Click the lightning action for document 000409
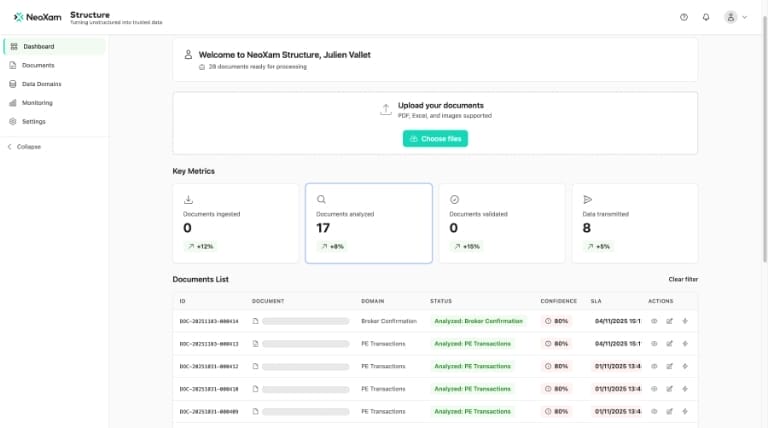Screen dimensions: 768x428 pyautogui.click(x=685, y=411)
